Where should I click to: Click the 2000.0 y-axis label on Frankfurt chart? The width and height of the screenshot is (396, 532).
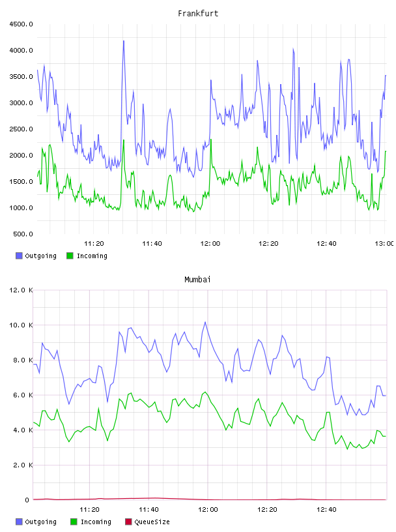(x=21, y=155)
